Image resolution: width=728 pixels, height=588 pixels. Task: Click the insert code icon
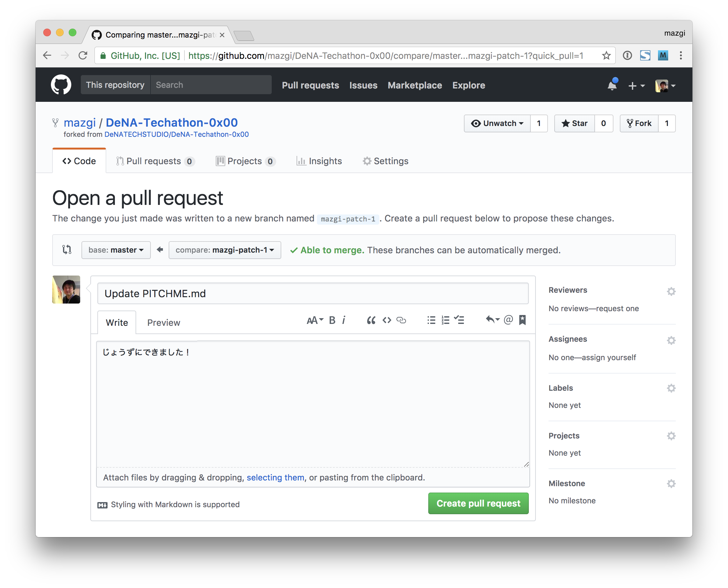387,320
